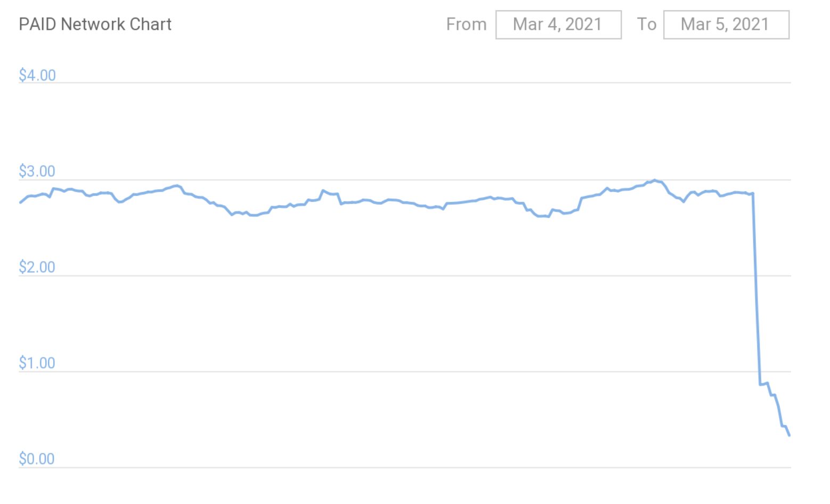Viewport: 830px width, 504px height.
Task: Select the $3.00 axis label
Action: pos(37,171)
